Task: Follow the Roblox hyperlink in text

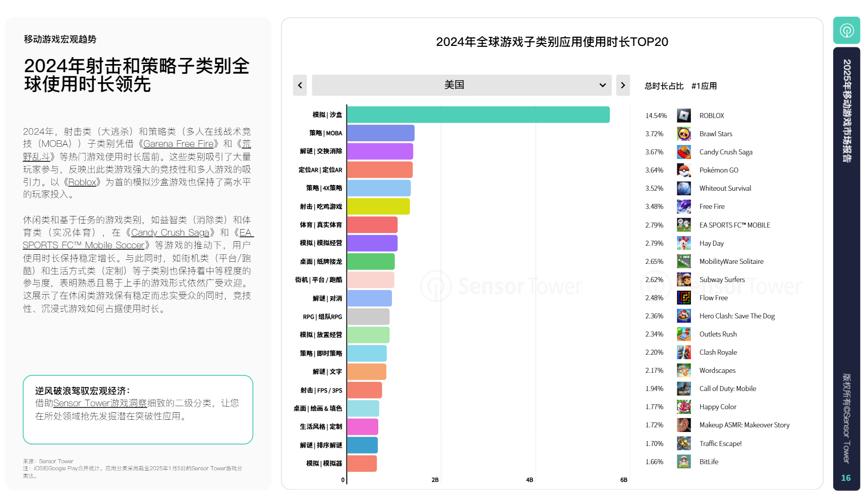Action: point(82,182)
